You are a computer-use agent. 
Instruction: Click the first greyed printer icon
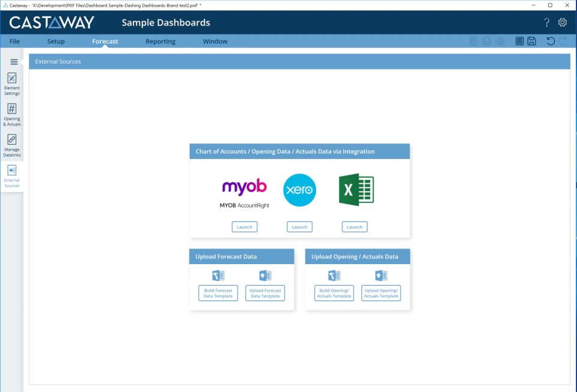click(486, 41)
